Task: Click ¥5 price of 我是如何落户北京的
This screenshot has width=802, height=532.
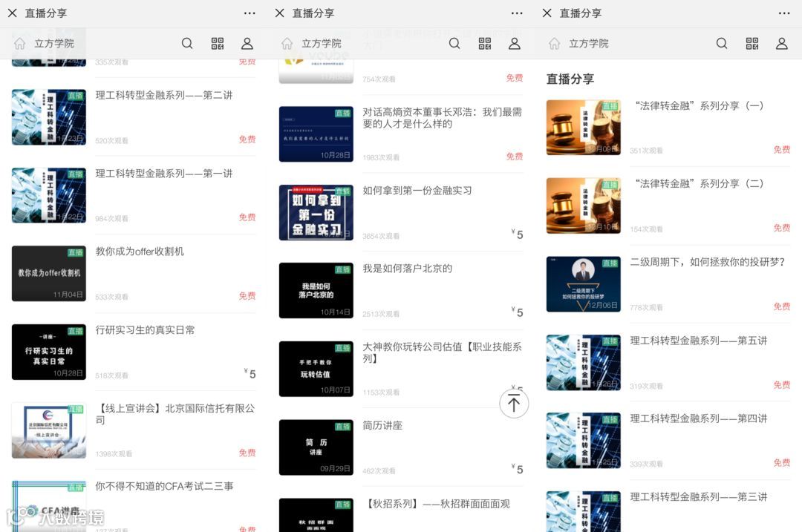Action: [x=517, y=311]
